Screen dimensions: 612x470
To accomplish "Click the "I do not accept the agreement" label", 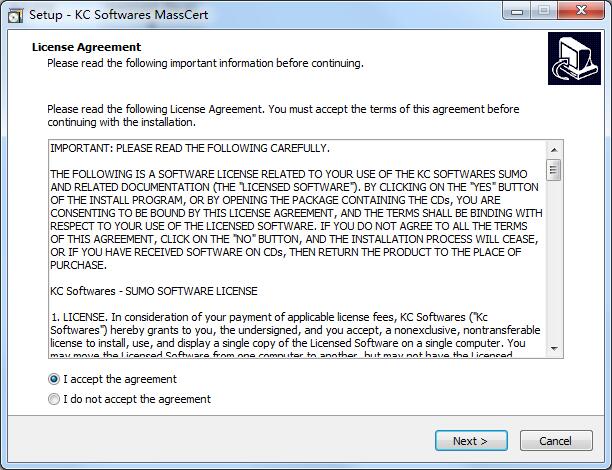I will [x=137, y=399].
